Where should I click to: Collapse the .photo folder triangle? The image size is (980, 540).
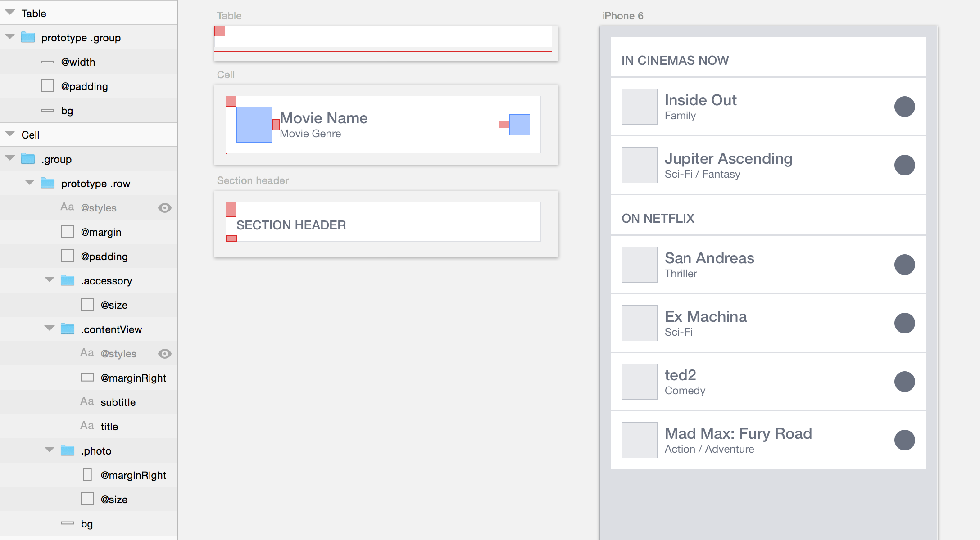point(50,450)
